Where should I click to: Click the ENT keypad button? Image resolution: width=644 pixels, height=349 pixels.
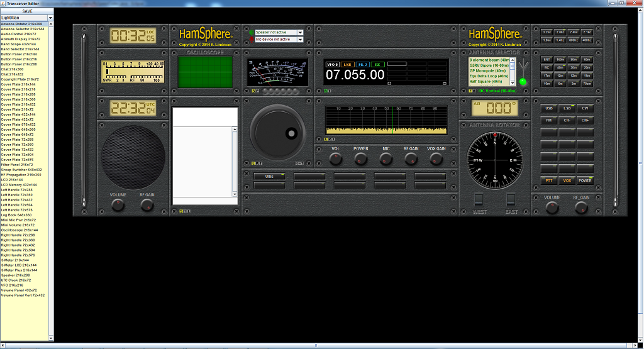547,60
